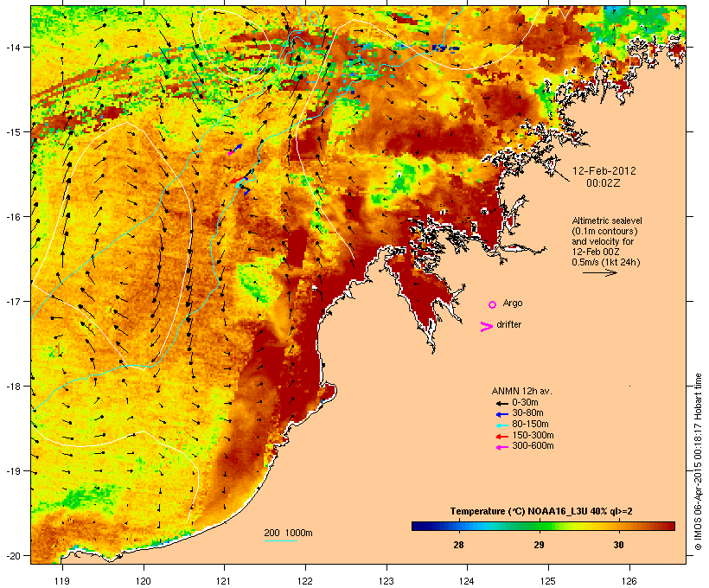Click the 'Altimetric sealevel' text
709x588 pixels.
click(x=607, y=220)
